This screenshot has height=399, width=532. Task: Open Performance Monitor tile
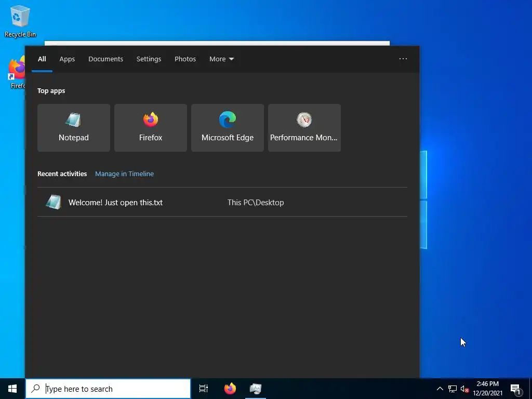pos(304,128)
